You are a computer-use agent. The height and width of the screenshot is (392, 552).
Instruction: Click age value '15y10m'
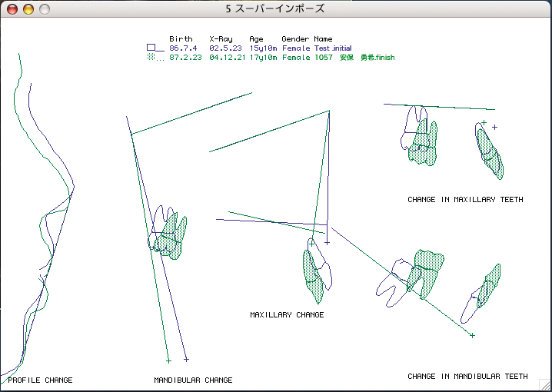click(x=263, y=48)
